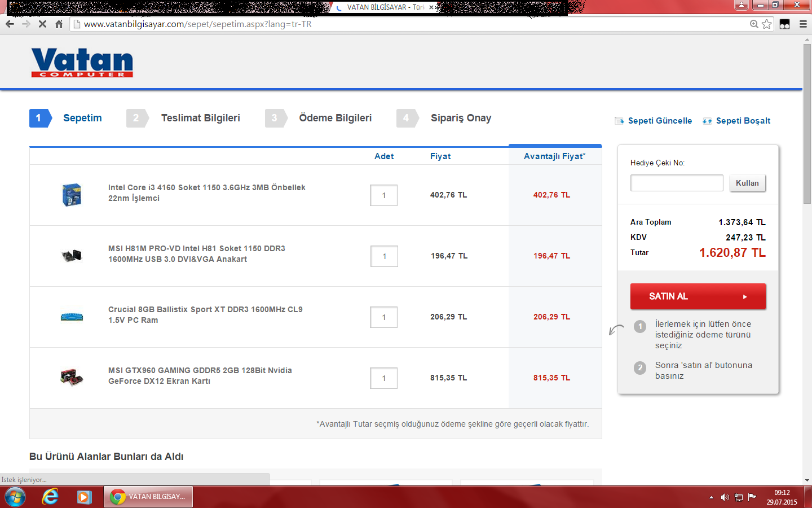
Task: Click the Kullan button
Action: point(747,183)
